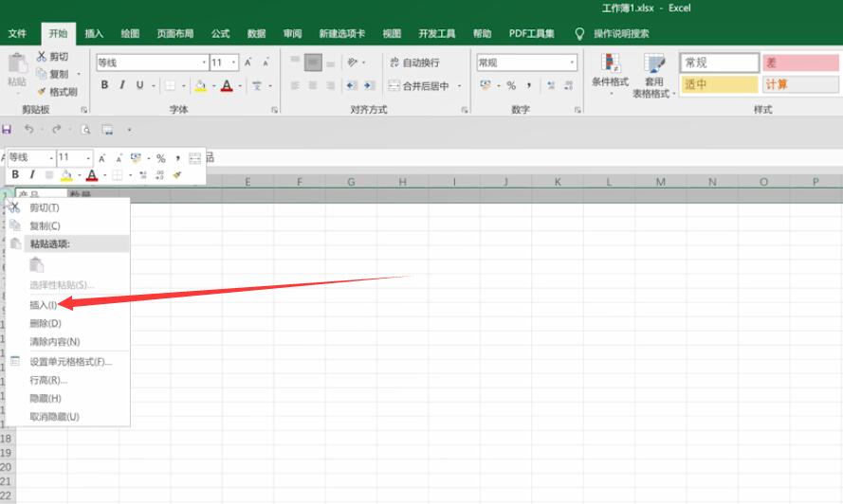Open the 文件 tab
This screenshot has width=843, height=504.
click(x=17, y=34)
